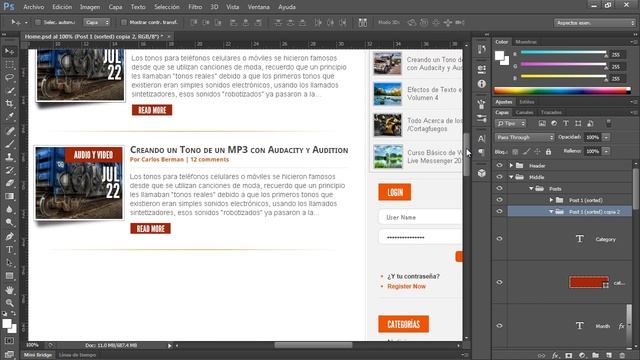Open the Character panel icon

pyautogui.click(x=482, y=139)
